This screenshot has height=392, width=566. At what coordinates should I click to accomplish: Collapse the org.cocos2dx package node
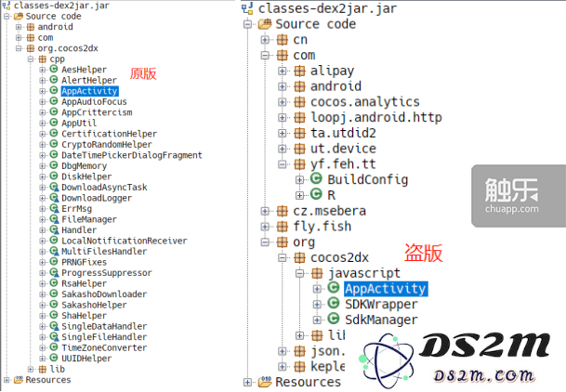pos(19,48)
